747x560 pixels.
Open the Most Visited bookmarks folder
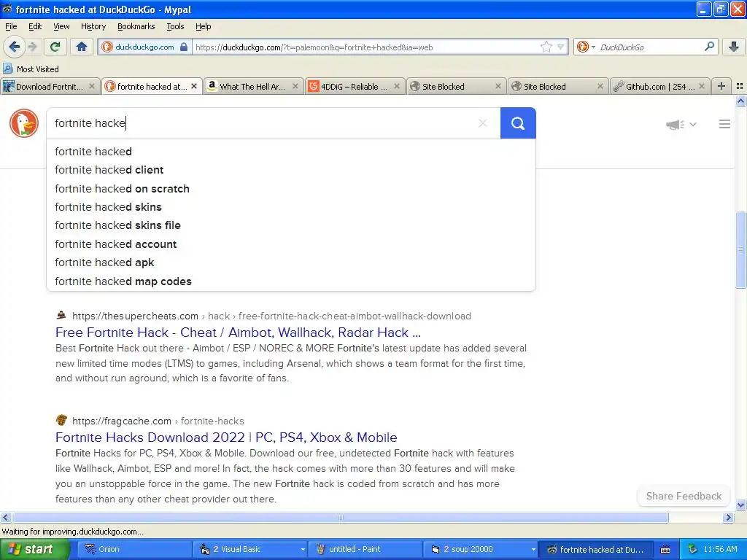point(31,69)
